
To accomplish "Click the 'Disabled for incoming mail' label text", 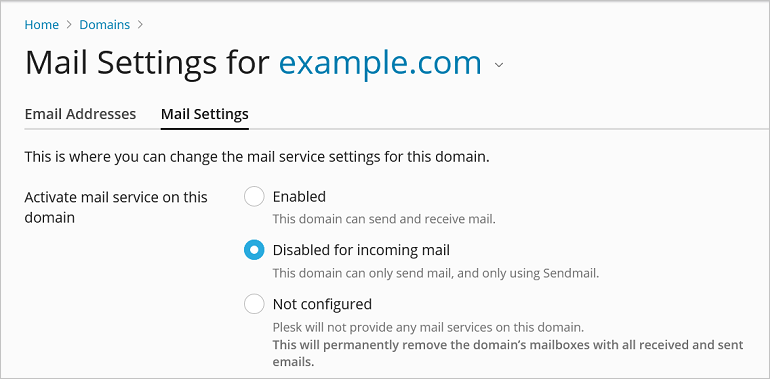I will (x=361, y=250).
